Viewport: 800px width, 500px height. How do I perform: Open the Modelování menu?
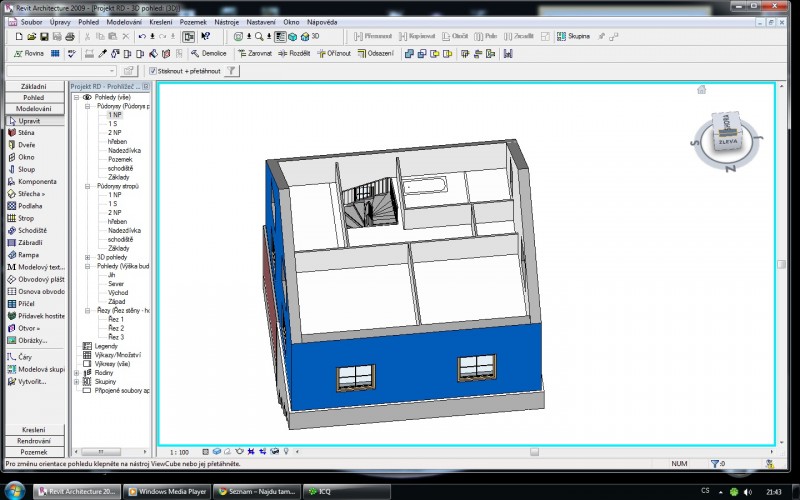coord(124,21)
